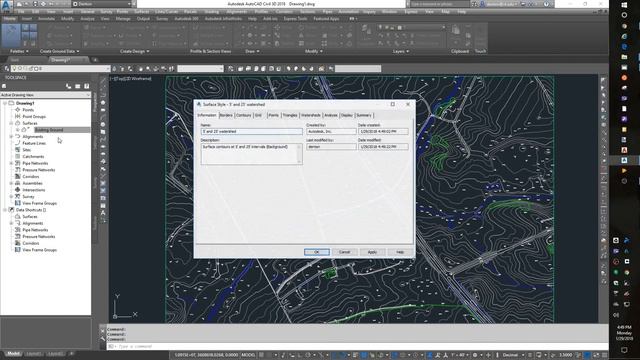Expand the Create Design ribbon panel
Screen dimensions: 640x360
pyautogui.click(x=135, y=51)
